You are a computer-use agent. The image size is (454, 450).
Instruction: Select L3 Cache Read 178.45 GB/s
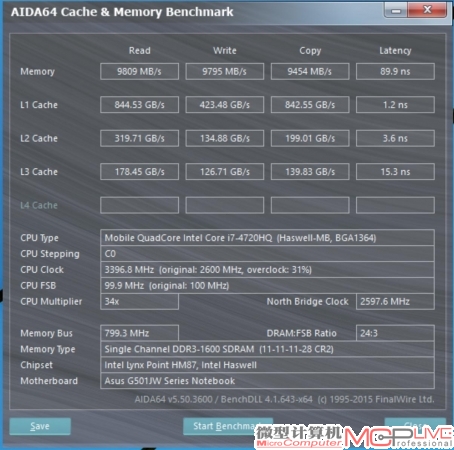[x=139, y=172]
